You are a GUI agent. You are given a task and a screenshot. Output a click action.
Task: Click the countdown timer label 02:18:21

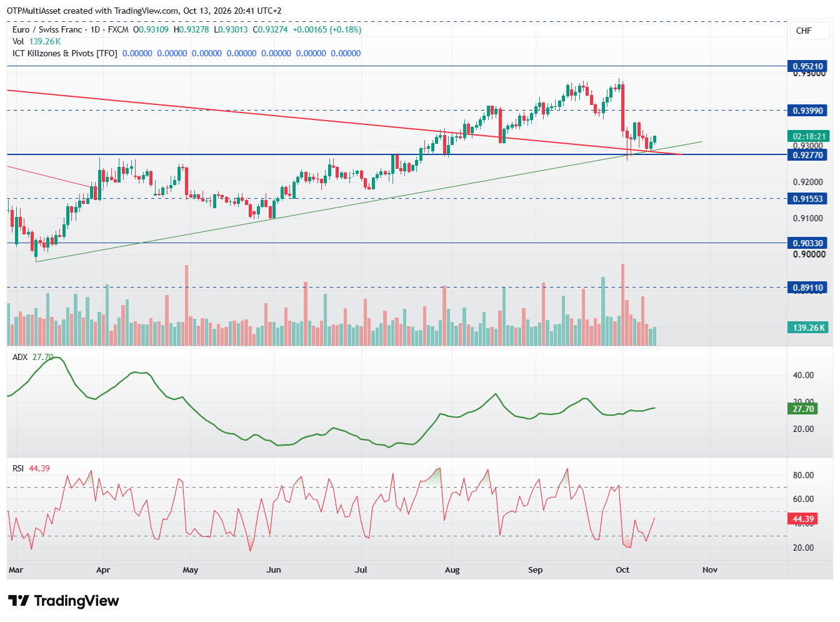click(808, 136)
